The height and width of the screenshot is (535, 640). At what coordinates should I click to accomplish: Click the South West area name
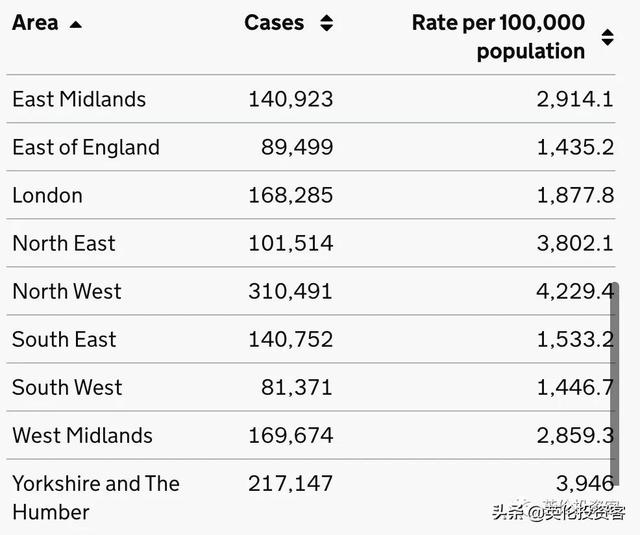[67, 387]
